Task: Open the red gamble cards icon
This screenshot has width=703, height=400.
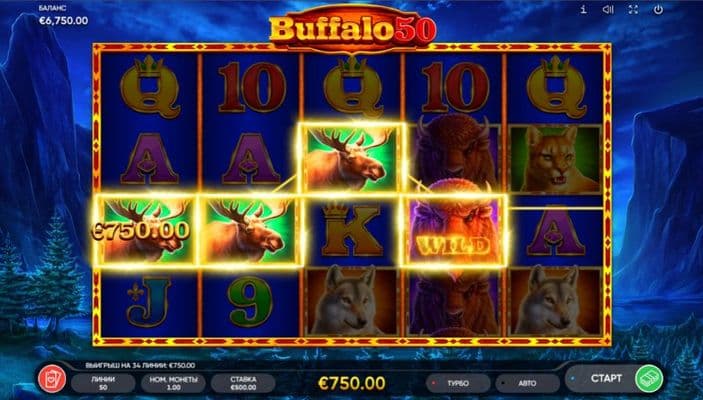Action: click(x=52, y=379)
